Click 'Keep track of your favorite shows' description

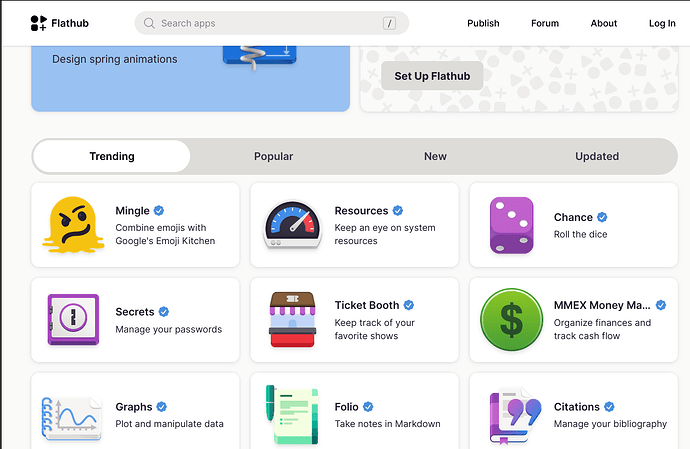coord(374,329)
